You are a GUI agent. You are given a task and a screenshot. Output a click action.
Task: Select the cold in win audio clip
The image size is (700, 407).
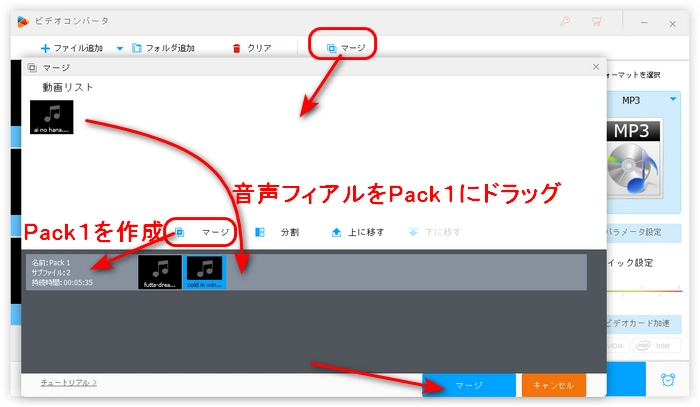point(205,272)
